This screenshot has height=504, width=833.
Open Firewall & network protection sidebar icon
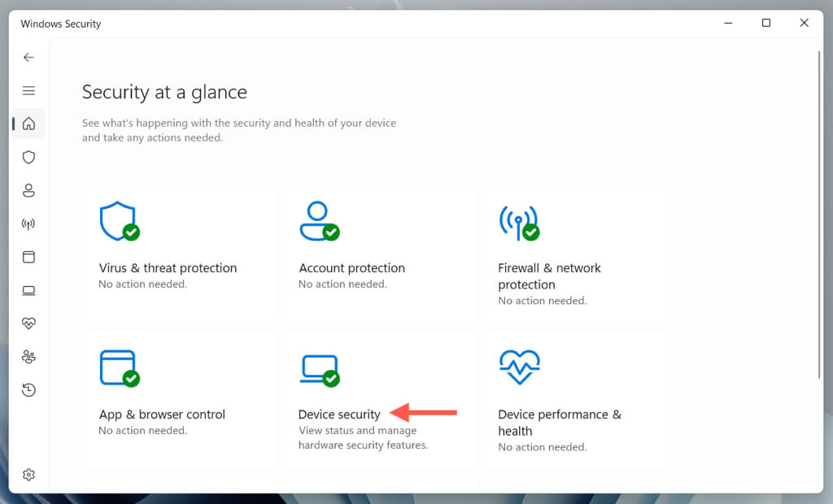[28, 224]
